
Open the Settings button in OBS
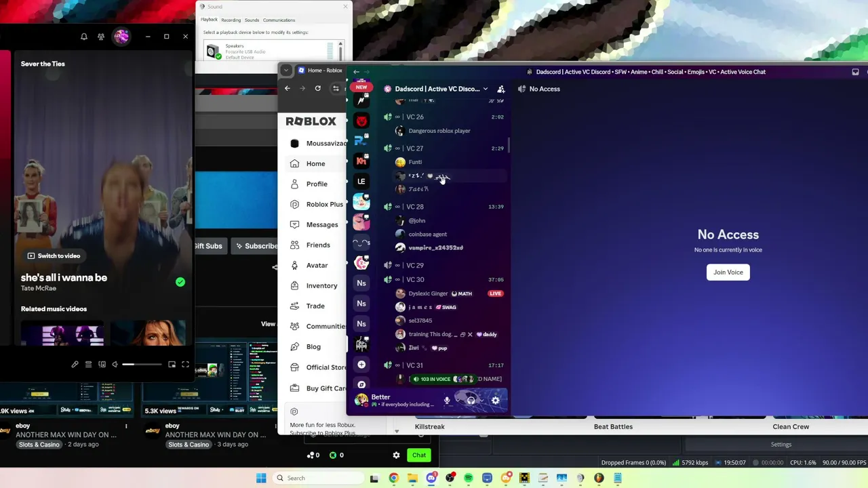[781, 445]
